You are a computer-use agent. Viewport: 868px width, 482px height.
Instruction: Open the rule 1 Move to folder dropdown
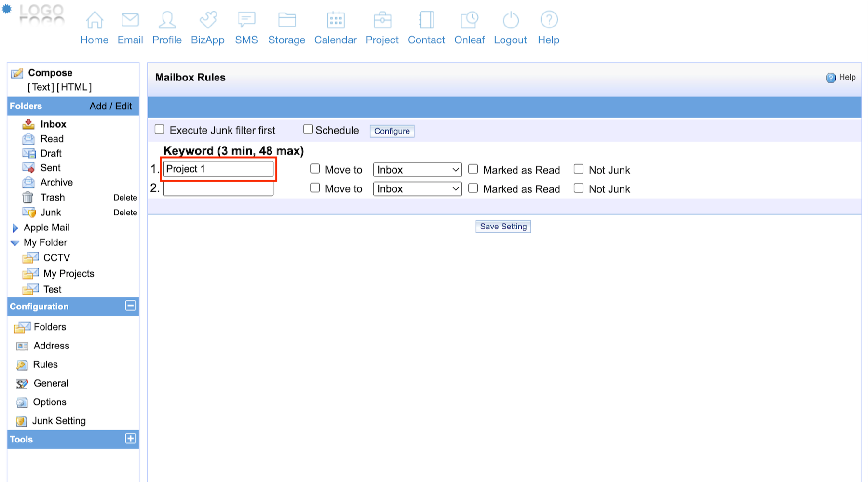click(417, 170)
